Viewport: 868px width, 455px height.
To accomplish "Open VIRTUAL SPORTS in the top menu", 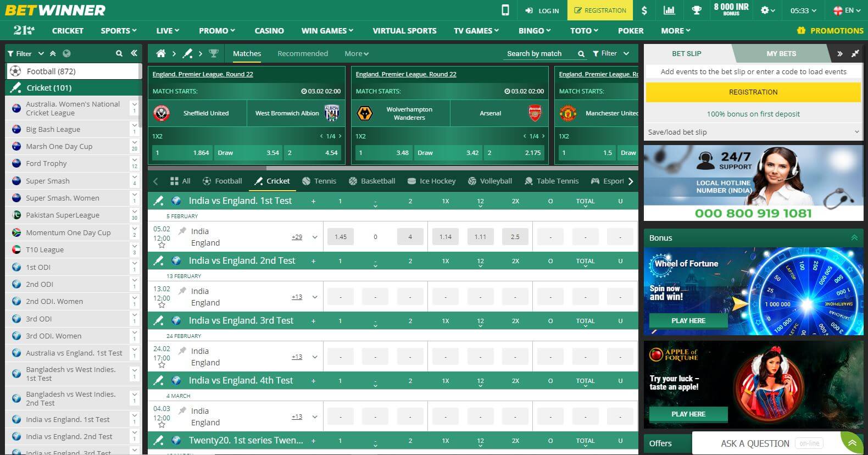I will click(x=404, y=31).
